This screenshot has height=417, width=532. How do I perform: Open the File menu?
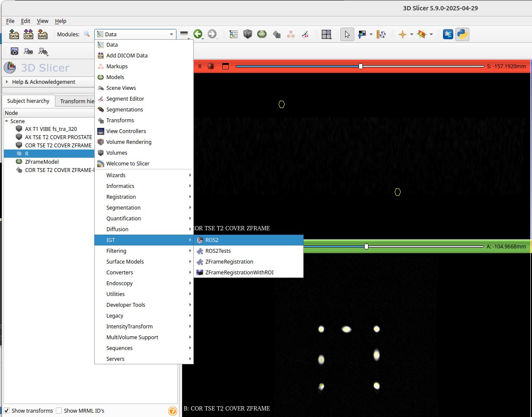(10, 21)
